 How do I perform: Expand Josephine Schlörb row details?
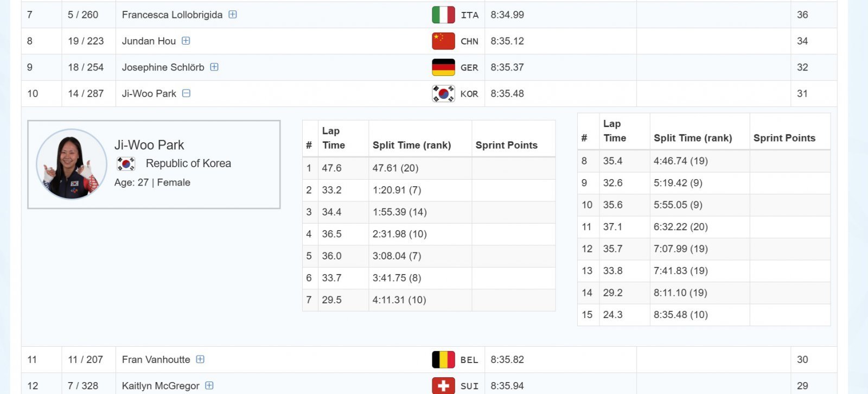tap(214, 67)
